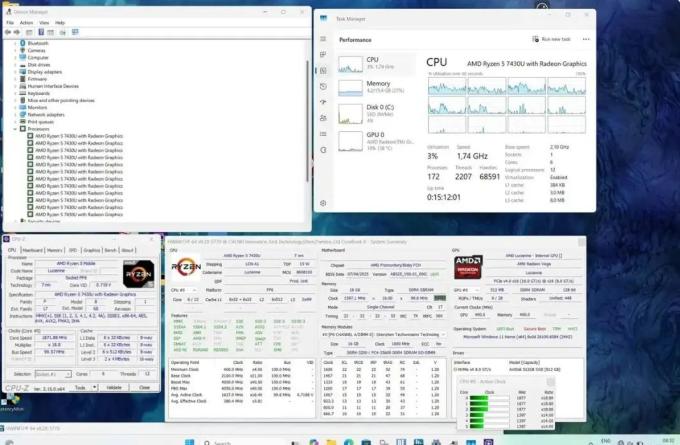
Task: Collapse the Processors tree node
Action: point(15,129)
